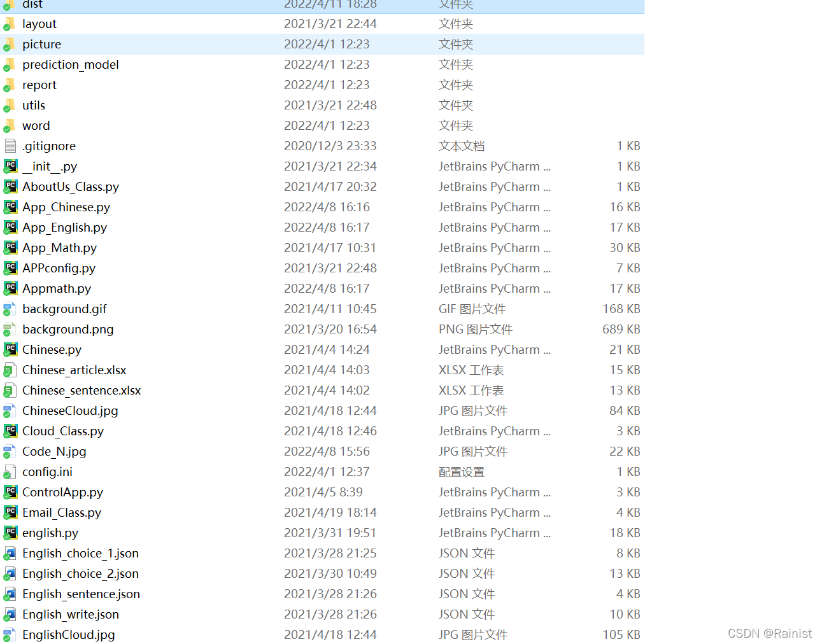Select the english.py file name
The image size is (822, 644).
click(x=50, y=533)
